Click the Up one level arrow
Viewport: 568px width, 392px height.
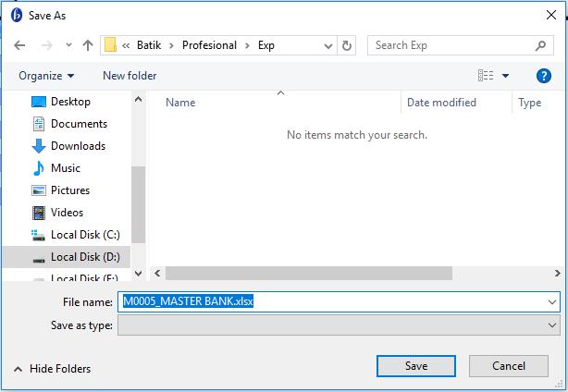tap(88, 45)
